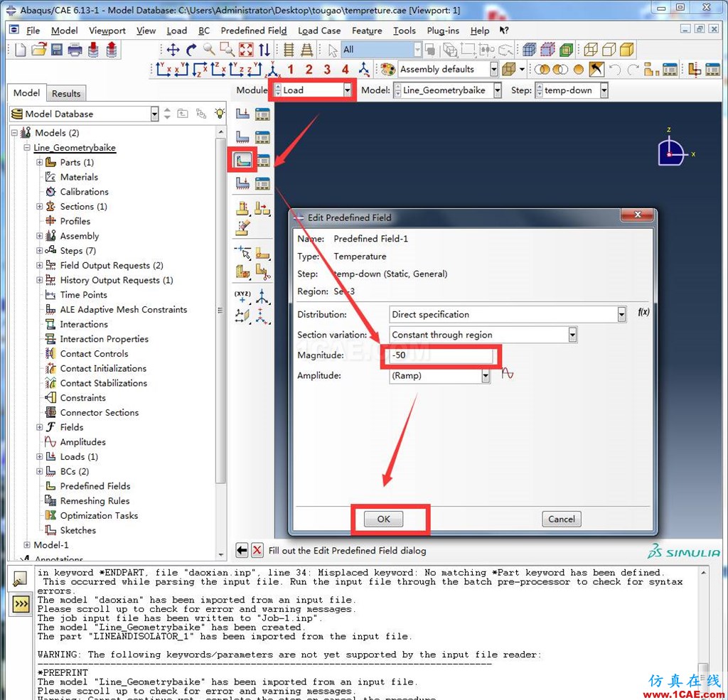Switch to kernel command line interface icon
The width and height of the screenshot is (728, 700).
point(21,604)
